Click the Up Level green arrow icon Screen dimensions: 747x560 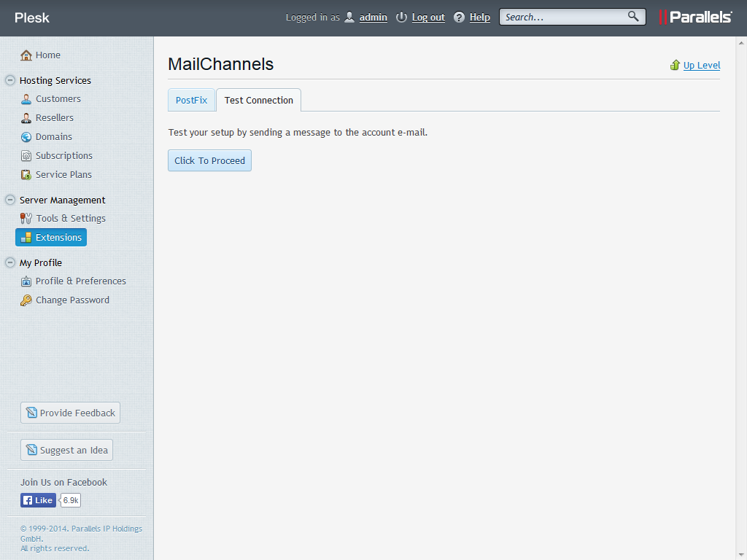[x=675, y=65]
